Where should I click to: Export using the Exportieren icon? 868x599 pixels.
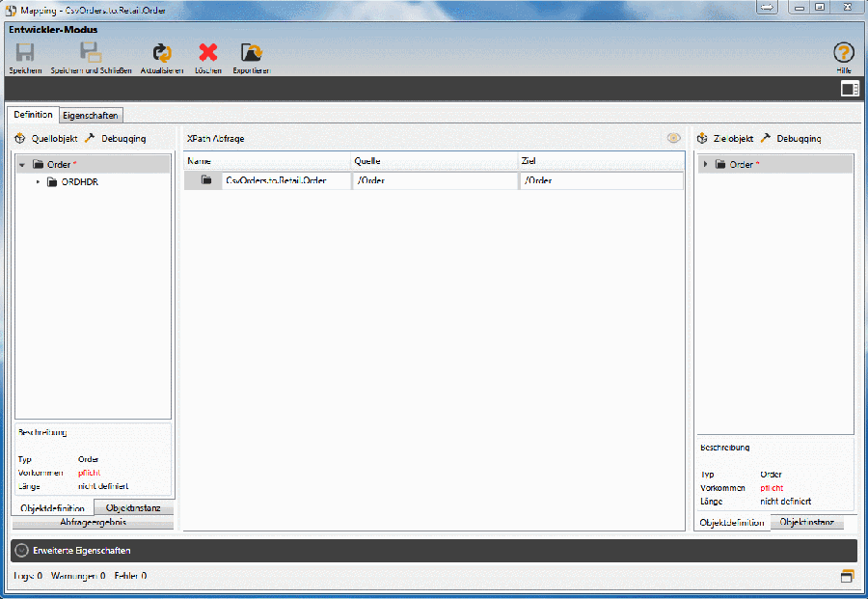tap(251, 54)
